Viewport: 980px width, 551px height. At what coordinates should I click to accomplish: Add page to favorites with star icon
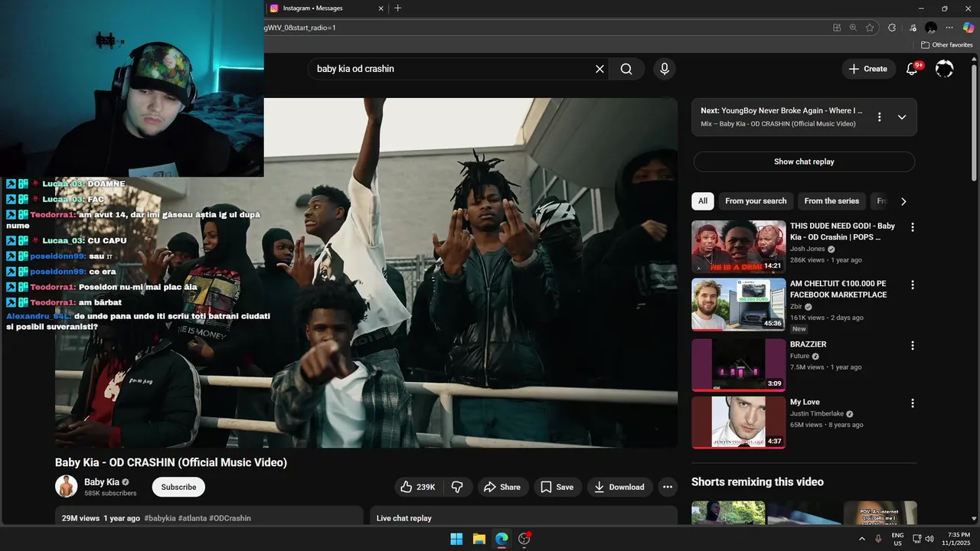[x=871, y=28]
